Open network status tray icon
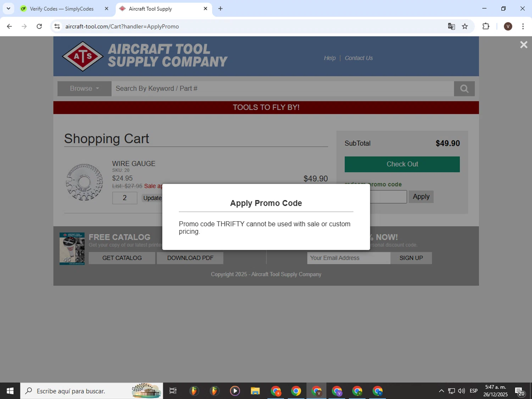This screenshot has height=399, width=532. click(x=451, y=391)
